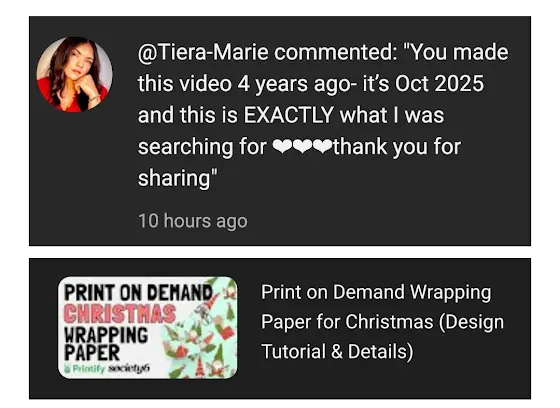Click Tiera-Marie's round profile avatar
The image size is (560, 408).
tap(74, 74)
